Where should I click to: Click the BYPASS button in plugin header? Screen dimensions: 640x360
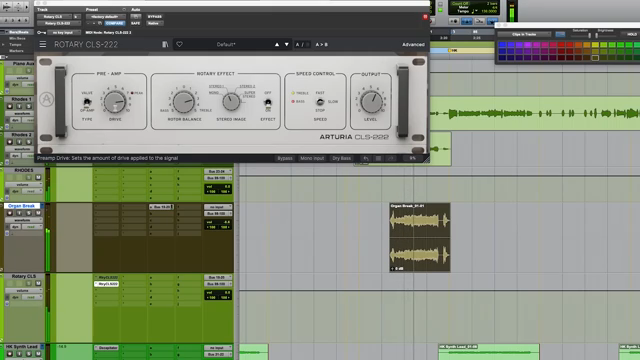[155, 17]
